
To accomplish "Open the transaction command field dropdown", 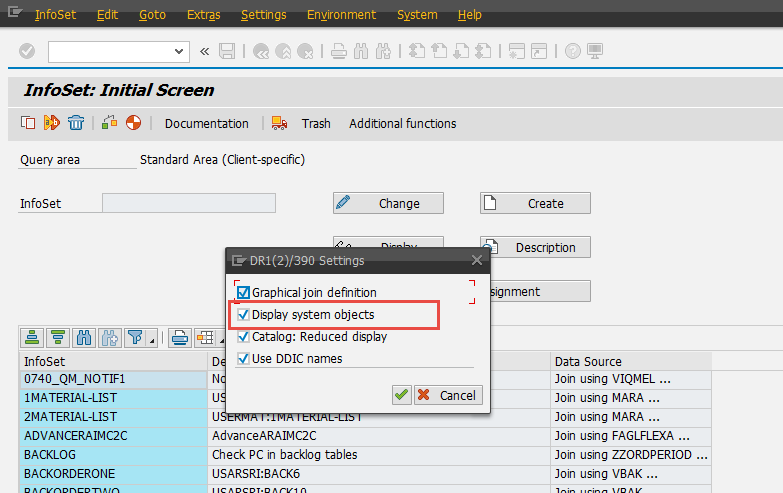I will tap(180, 51).
